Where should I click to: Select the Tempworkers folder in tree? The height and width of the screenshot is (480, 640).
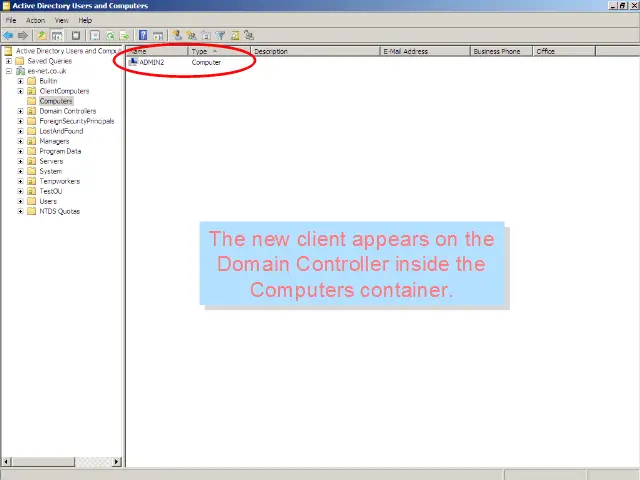59,181
